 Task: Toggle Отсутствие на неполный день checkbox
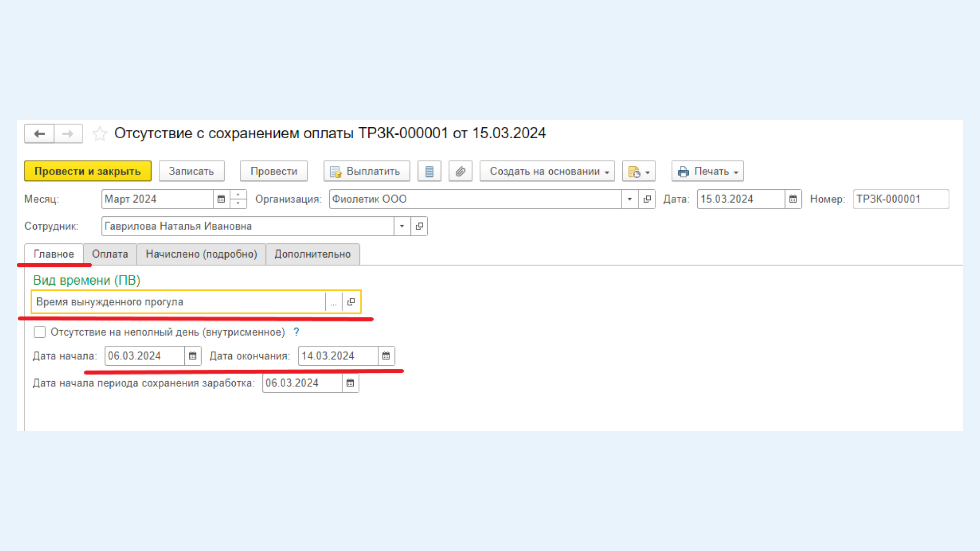coord(39,332)
